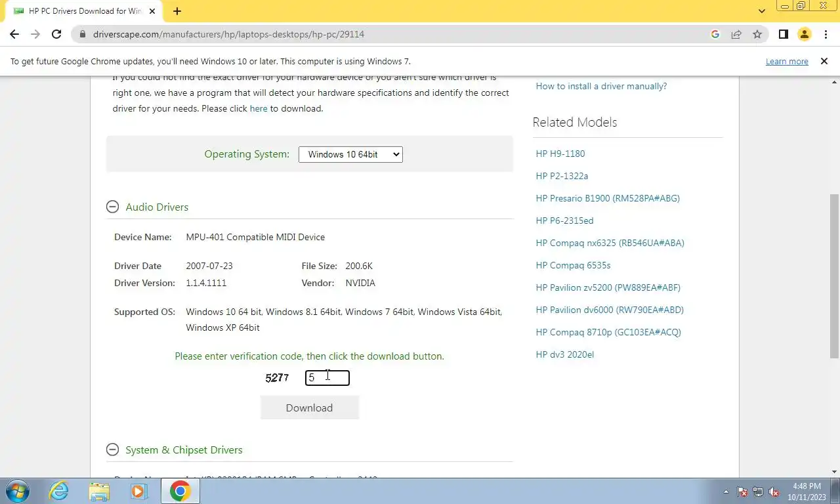The image size is (840, 504).
Task: Click the Chrome icon in the taskbar
Action: click(x=180, y=491)
